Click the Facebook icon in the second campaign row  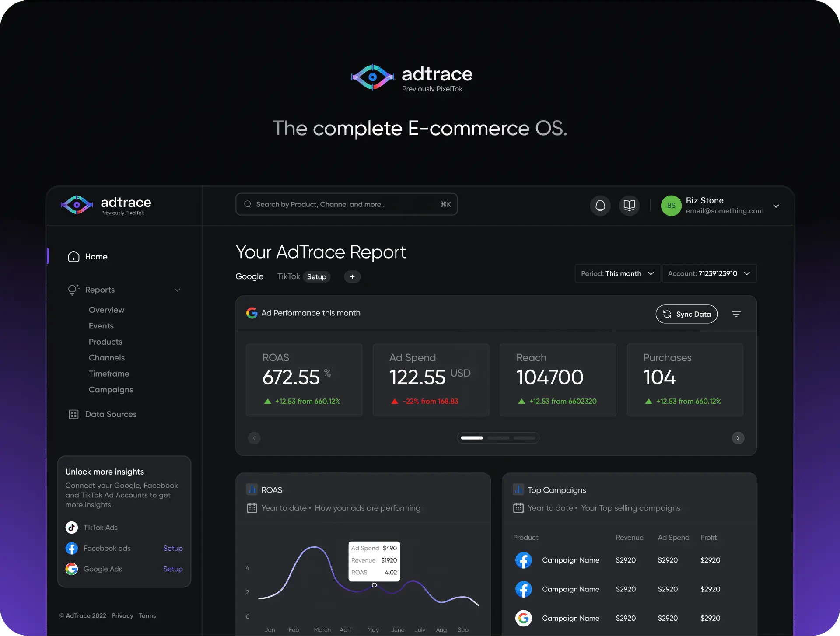coord(524,589)
